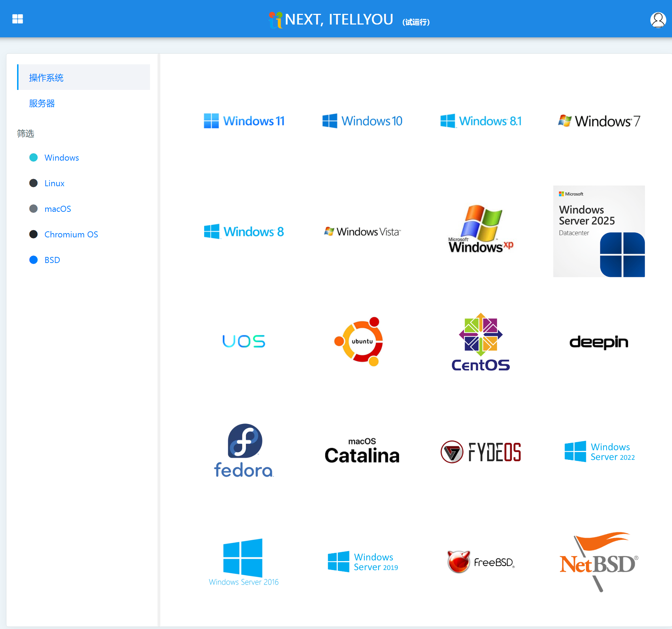This screenshot has width=672, height=629.
Task: Open the Windows Vista logo tile
Action: 362,231
